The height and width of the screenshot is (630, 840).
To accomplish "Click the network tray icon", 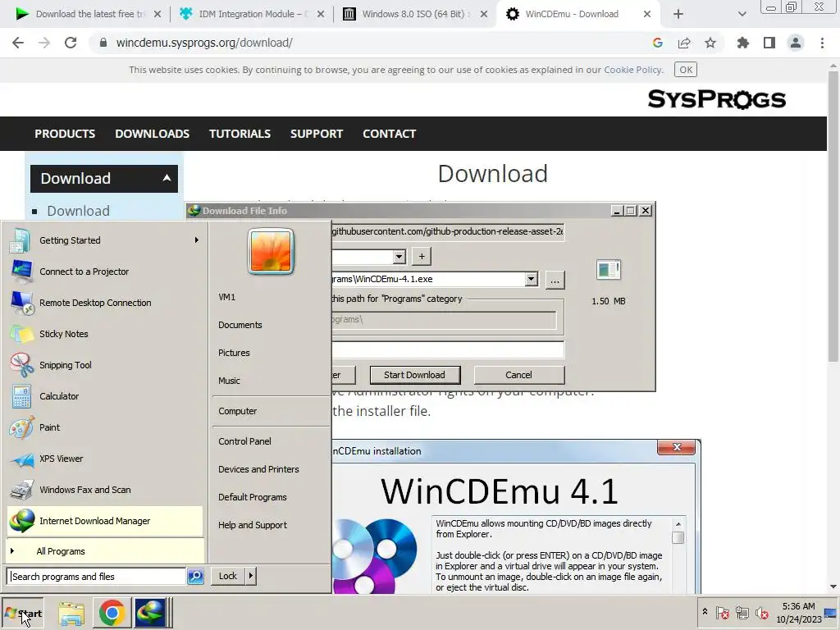I will [742, 613].
